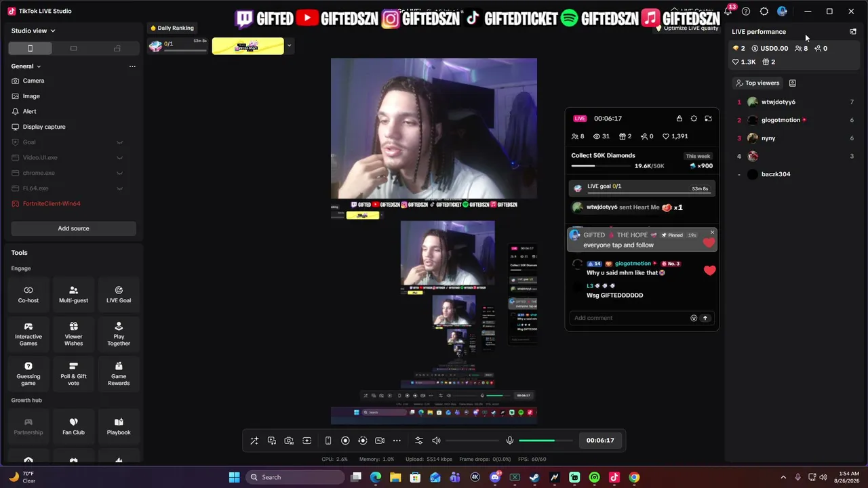Image resolution: width=868 pixels, height=488 pixels.
Task: Switch to the Top viewers tab
Action: pyautogui.click(x=757, y=83)
